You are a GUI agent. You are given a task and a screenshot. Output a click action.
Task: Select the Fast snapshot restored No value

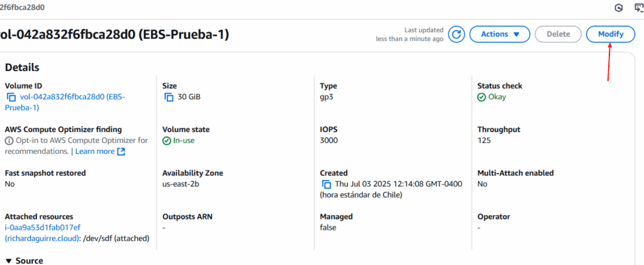(x=10, y=184)
